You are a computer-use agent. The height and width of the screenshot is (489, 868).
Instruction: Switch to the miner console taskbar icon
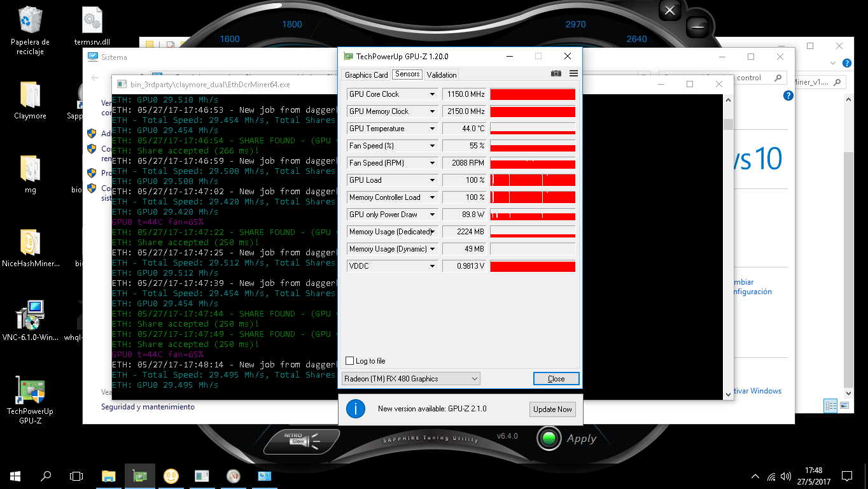tap(202, 476)
